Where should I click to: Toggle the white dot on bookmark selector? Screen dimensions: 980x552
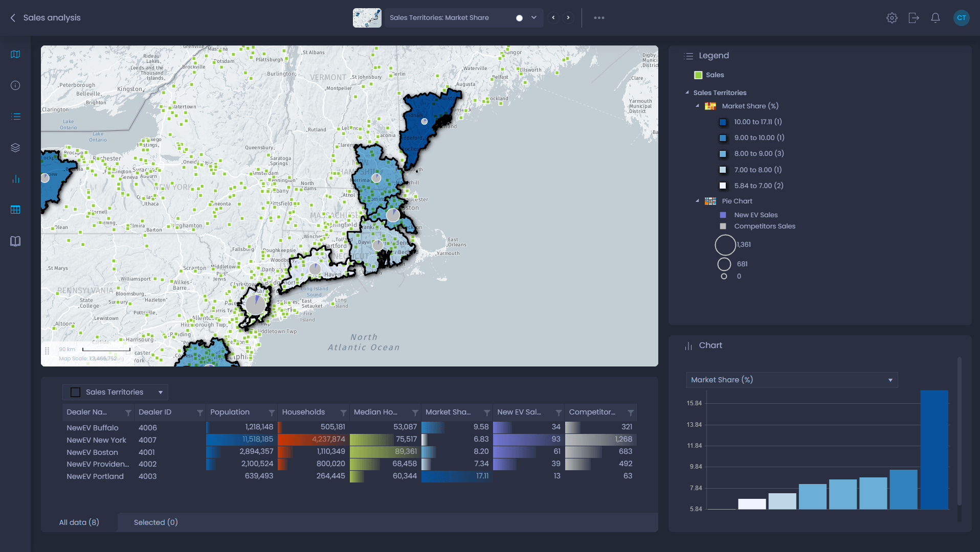pos(519,18)
